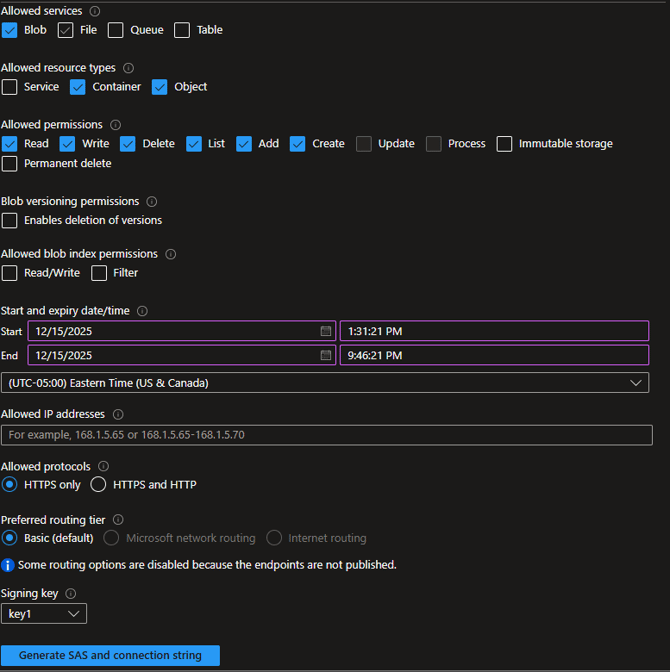Screen dimensions: 670x672
Task: Click the info icon beside Allowed permissions
Action: click(x=115, y=125)
